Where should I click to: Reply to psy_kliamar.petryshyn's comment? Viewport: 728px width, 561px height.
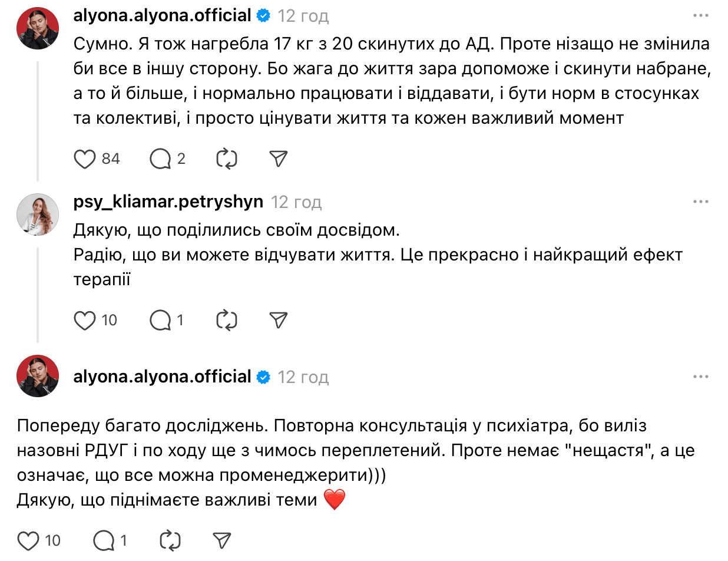point(160,320)
